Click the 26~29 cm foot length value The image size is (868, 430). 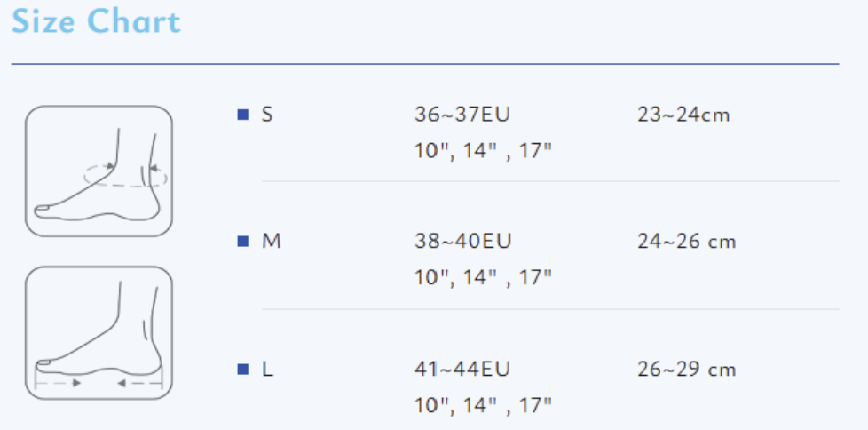(x=686, y=369)
